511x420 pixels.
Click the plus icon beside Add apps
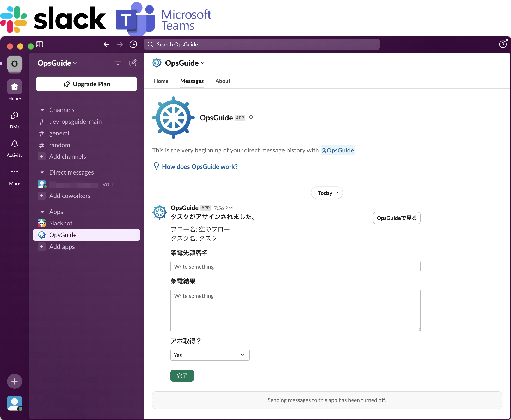[x=42, y=246]
